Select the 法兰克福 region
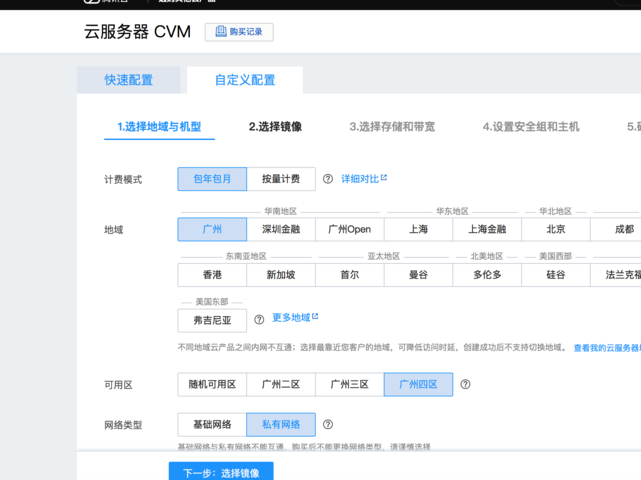641x480 pixels. click(616, 275)
